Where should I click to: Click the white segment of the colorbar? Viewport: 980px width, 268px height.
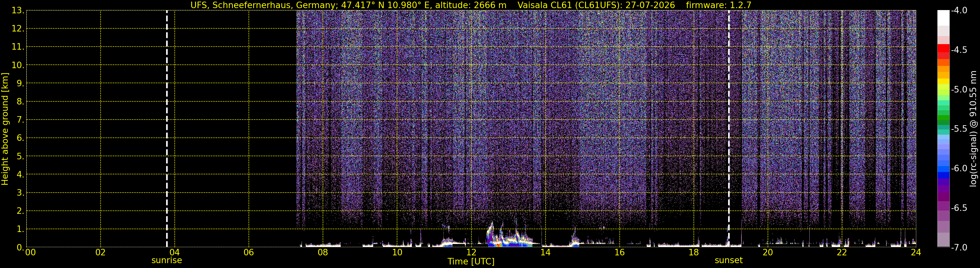click(x=943, y=18)
